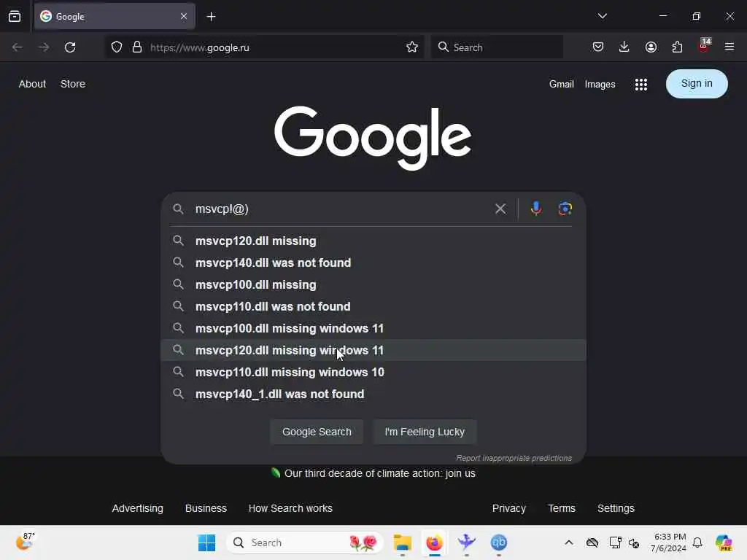This screenshot has height=560, width=747.
Task: Show site security padlock info
Action: 137,47
